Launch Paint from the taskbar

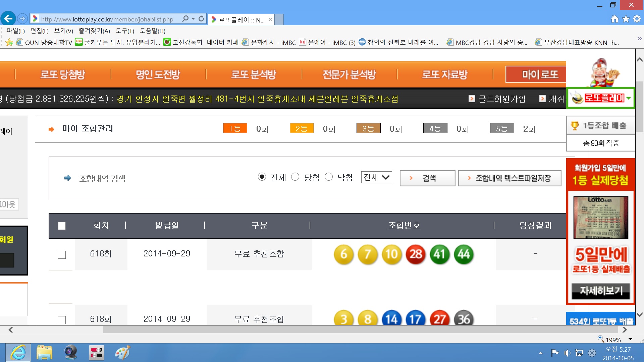click(122, 353)
